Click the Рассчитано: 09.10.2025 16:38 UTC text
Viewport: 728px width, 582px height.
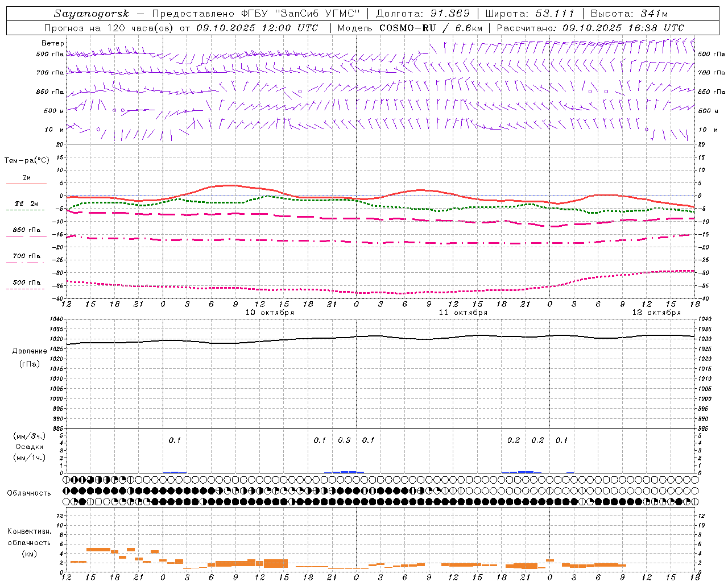click(590, 28)
